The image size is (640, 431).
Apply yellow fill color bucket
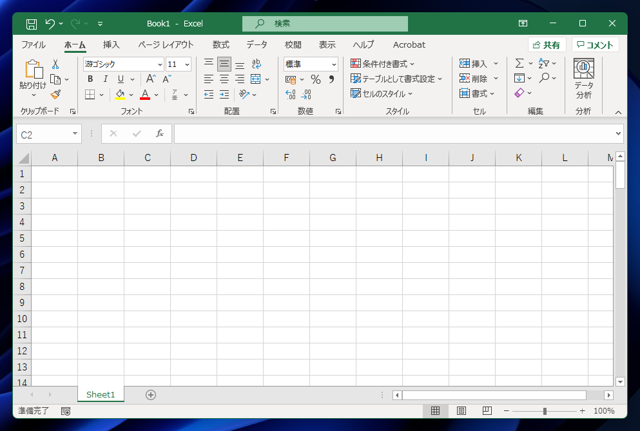coord(120,95)
